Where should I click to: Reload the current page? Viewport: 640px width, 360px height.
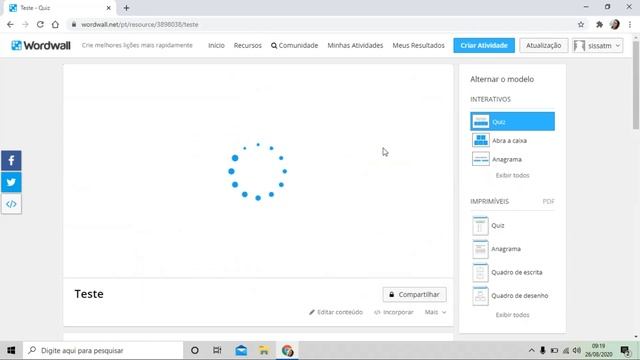point(40,24)
